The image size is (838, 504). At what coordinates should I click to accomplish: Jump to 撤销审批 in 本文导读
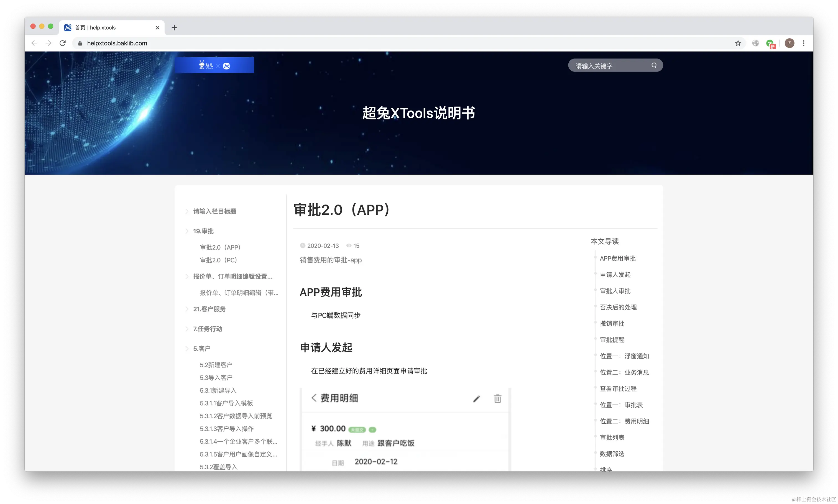point(612,324)
